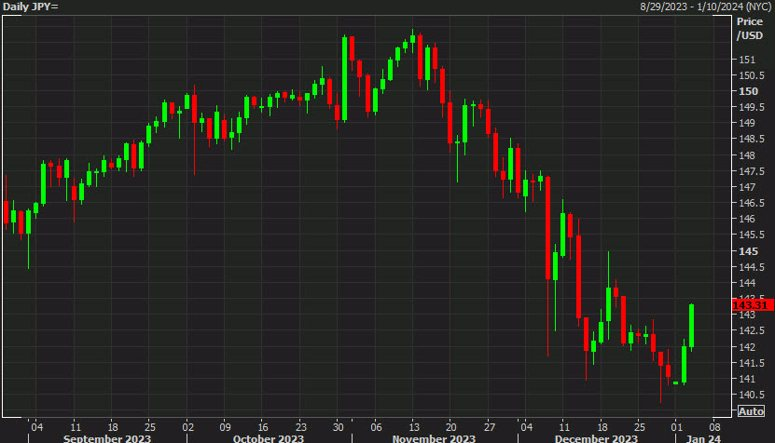Click the 06 November date tick
The width and height of the screenshot is (775, 443).
376,427
